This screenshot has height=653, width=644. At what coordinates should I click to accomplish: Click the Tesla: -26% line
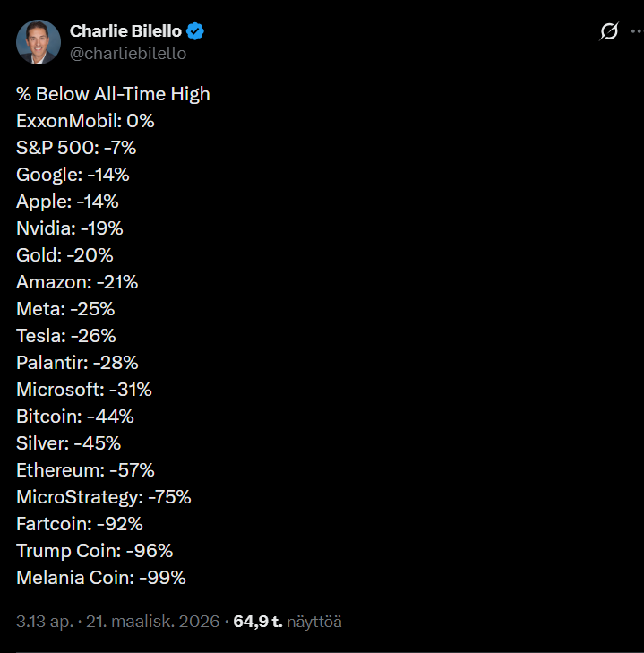click(x=65, y=336)
